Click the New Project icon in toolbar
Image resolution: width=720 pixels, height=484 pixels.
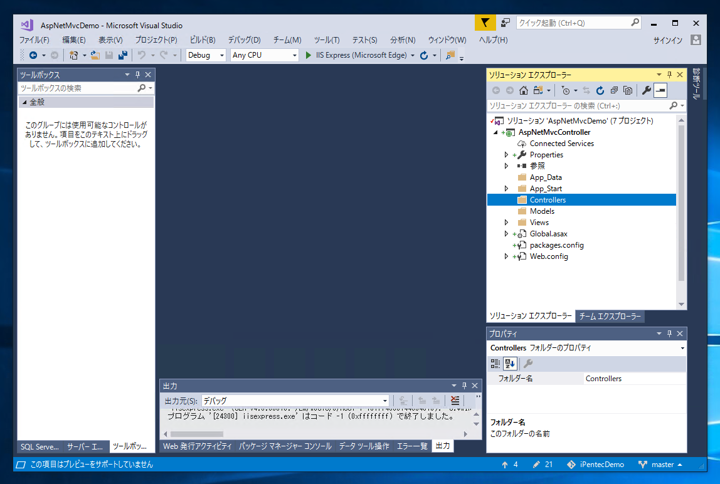click(73, 55)
